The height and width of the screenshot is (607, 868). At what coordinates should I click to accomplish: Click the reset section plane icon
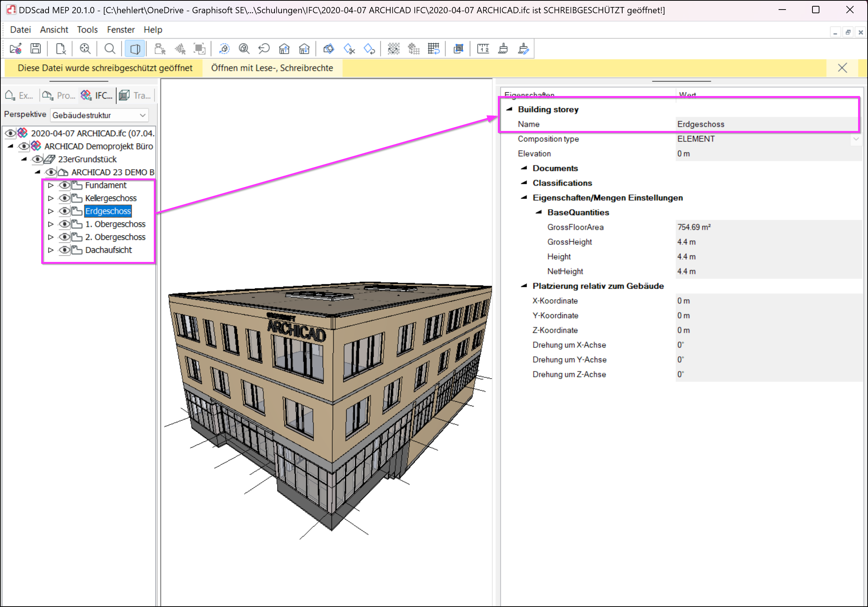click(369, 49)
